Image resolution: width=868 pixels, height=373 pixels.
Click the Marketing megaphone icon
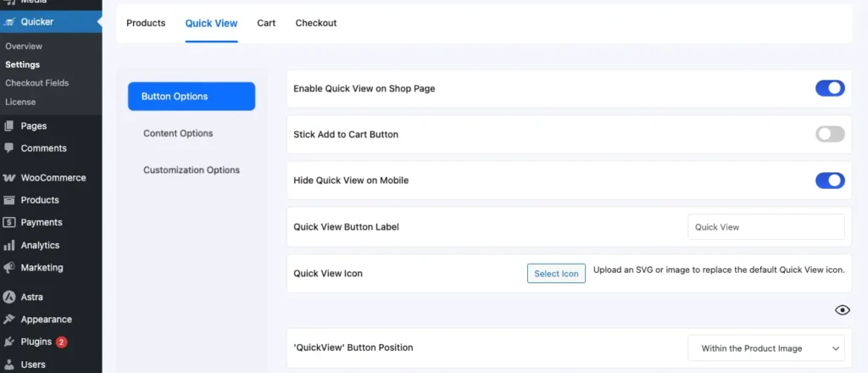click(9, 268)
